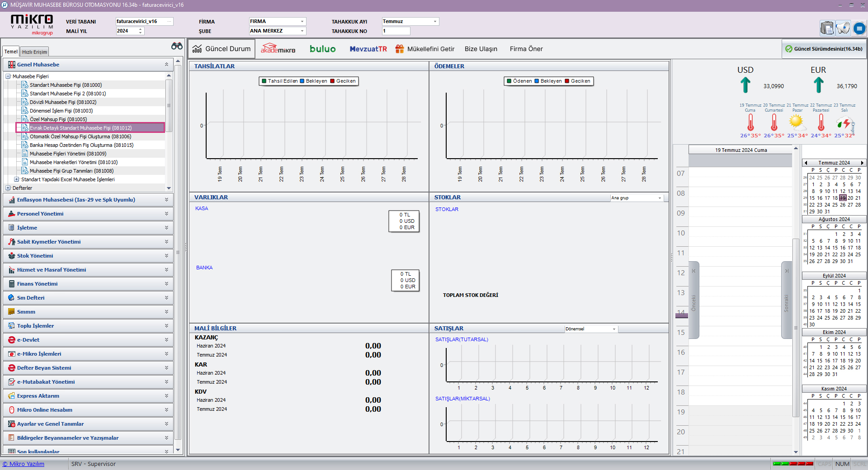
Task: Expand the Defterler tree node
Action: click(x=8, y=188)
